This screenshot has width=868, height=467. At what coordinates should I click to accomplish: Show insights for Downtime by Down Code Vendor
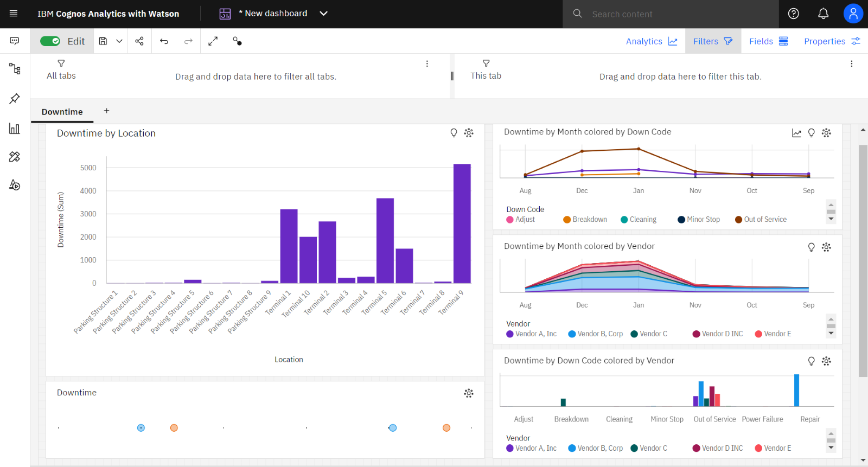pyautogui.click(x=812, y=361)
